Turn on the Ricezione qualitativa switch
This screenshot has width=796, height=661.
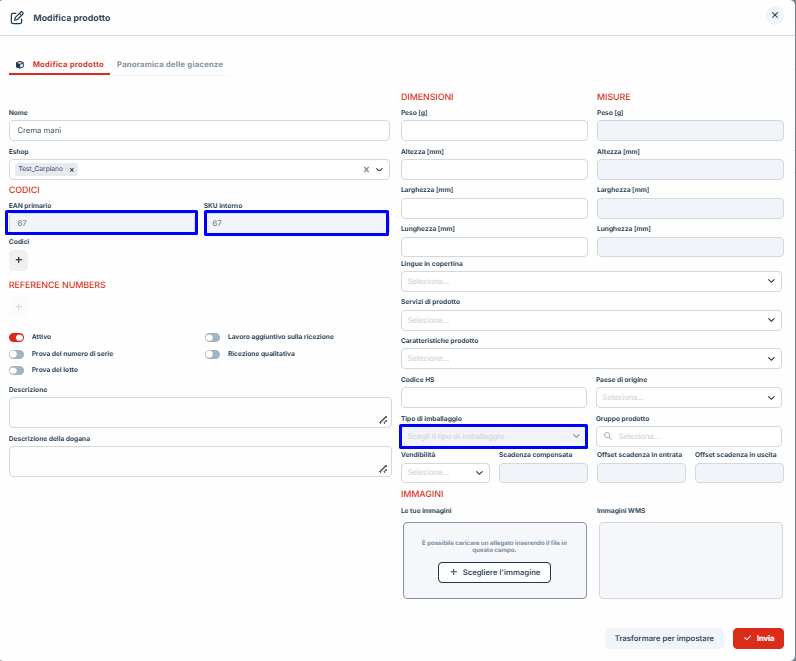point(212,354)
